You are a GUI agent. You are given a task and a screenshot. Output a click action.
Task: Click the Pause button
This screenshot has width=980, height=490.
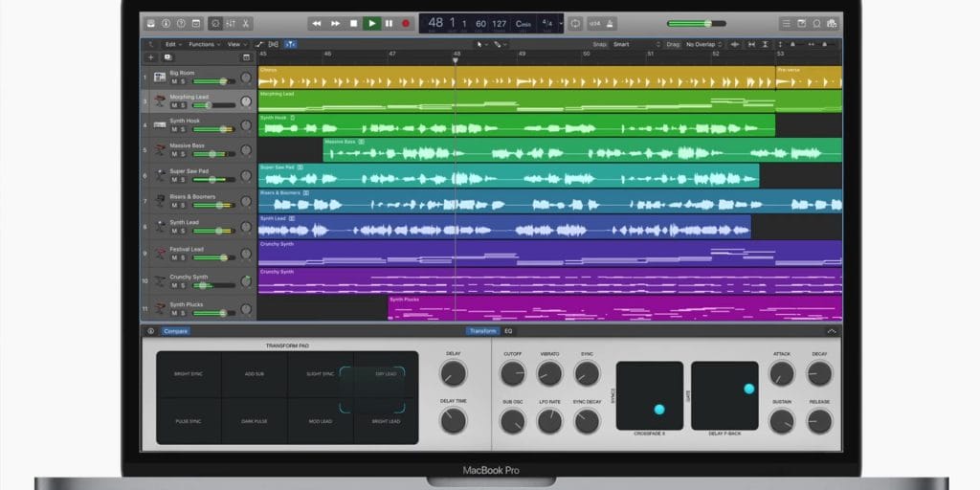389,24
